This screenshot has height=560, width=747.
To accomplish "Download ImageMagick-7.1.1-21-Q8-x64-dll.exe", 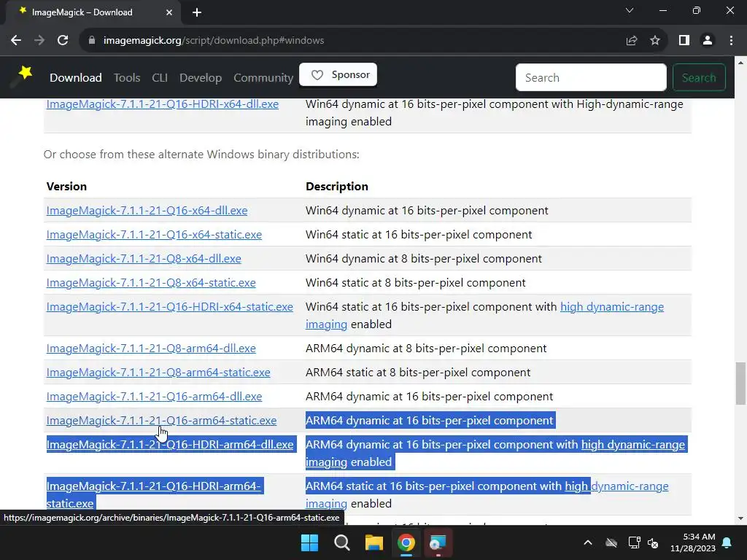I will click(x=144, y=259).
